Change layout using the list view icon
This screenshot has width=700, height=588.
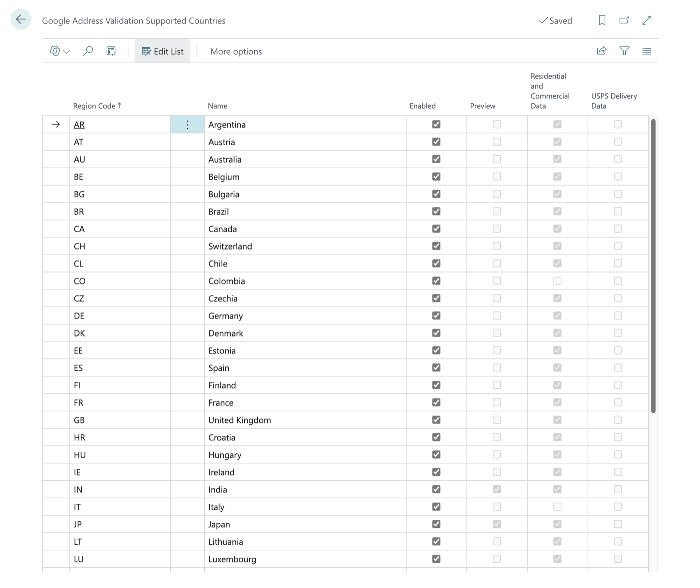coord(647,51)
